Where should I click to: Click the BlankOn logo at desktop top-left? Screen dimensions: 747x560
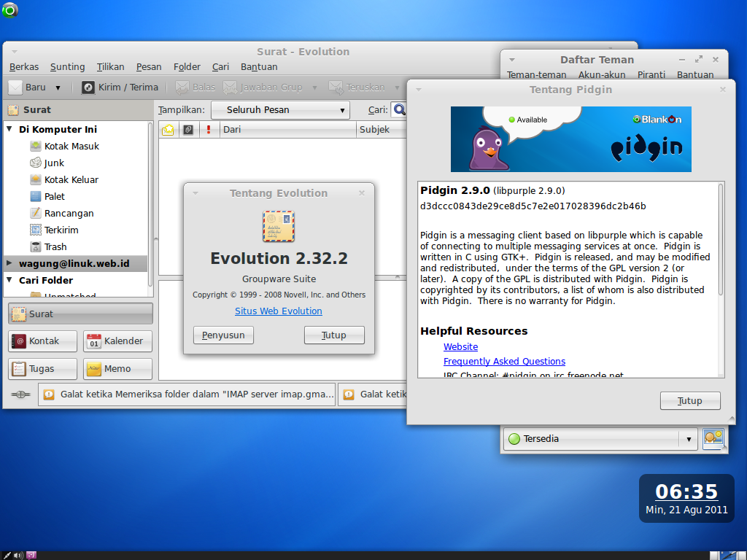coord(10,10)
